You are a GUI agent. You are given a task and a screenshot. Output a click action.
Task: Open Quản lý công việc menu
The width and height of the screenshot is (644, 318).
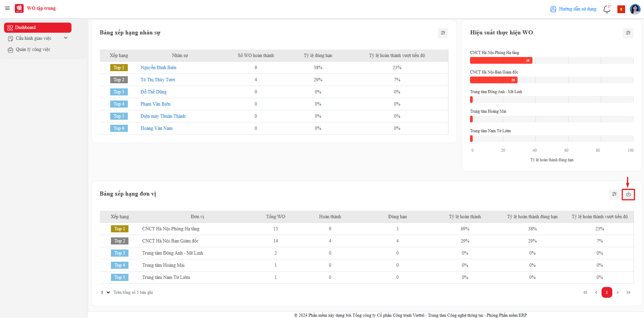[x=33, y=50]
